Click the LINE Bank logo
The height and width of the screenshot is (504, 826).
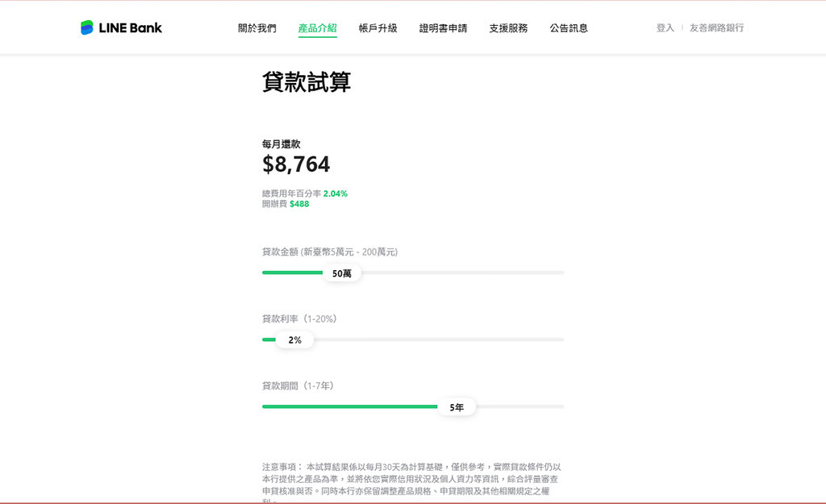[121, 27]
